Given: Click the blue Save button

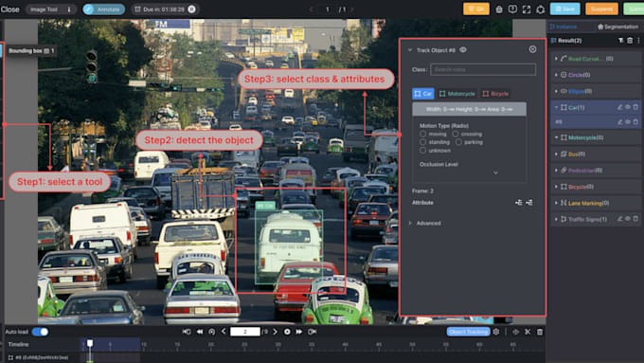Looking at the screenshot, I should pyautogui.click(x=564, y=9).
